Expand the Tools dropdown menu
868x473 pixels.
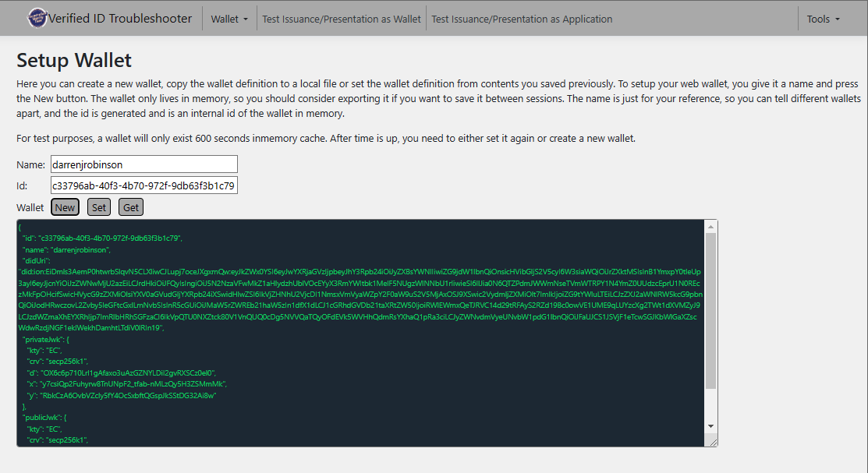(x=823, y=19)
